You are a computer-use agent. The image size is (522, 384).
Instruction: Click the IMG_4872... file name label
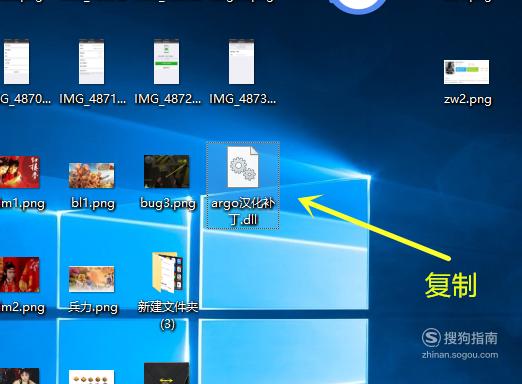[168, 99]
